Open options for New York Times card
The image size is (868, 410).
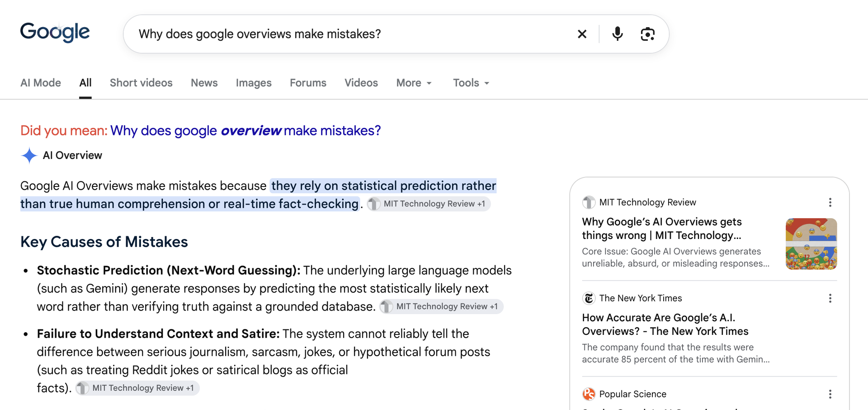830,298
